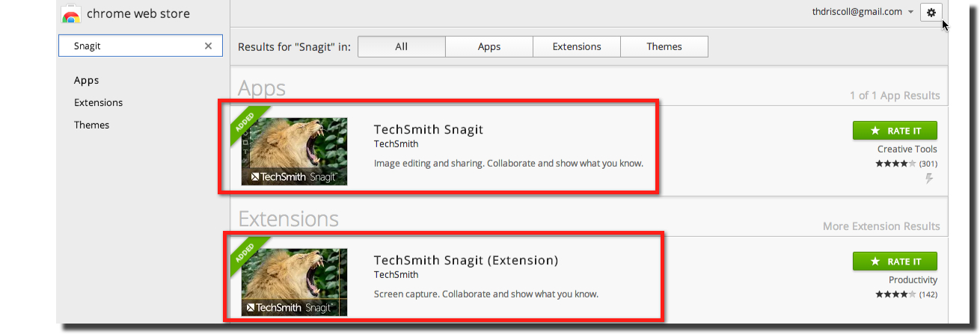Click the TechSmith Snagit app title
This screenshot has height=334, width=980.
pos(429,129)
